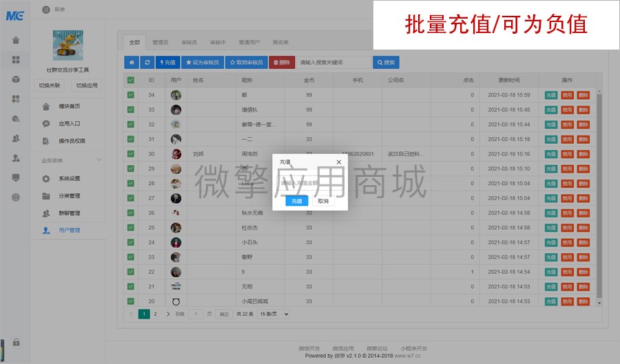Click 删除 button in row ID 32

pyautogui.click(x=583, y=125)
